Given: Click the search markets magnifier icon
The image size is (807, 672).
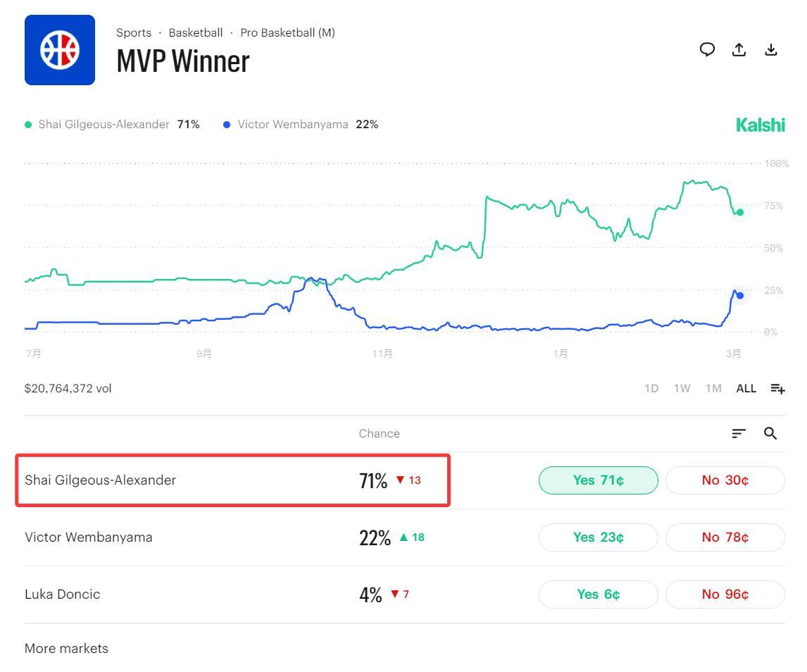Looking at the screenshot, I should click(770, 434).
